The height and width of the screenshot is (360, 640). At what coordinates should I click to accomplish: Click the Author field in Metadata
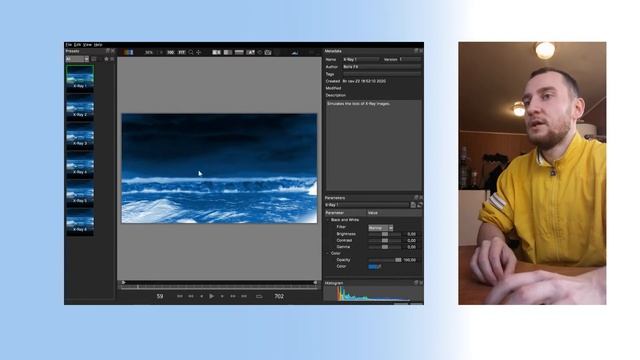point(382,67)
